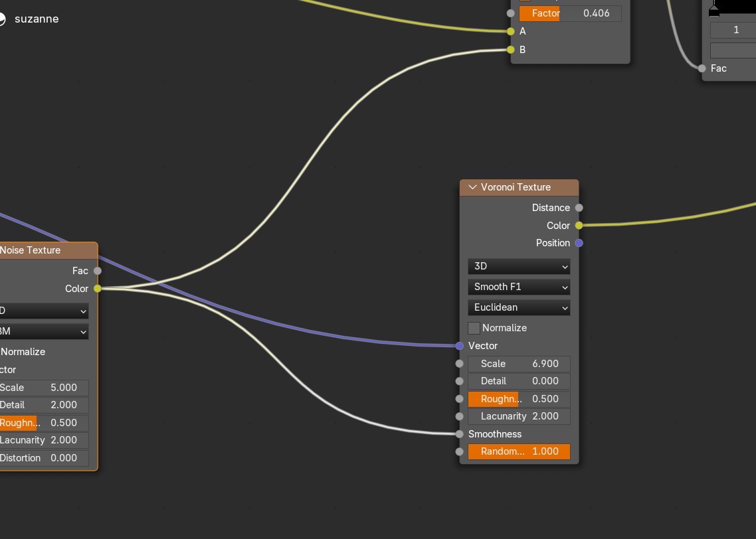This screenshot has height=539, width=756.
Task: Click the Mix node B input socket
Action: pyautogui.click(x=511, y=49)
